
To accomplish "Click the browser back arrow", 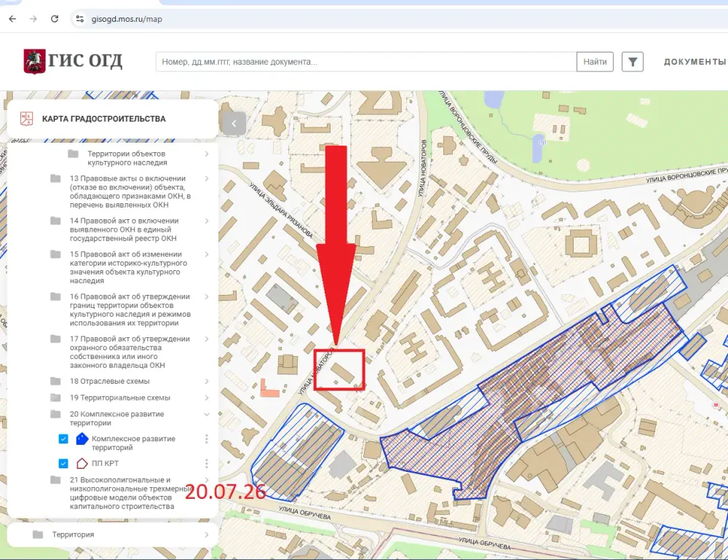I will pyautogui.click(x=12, y=19).
